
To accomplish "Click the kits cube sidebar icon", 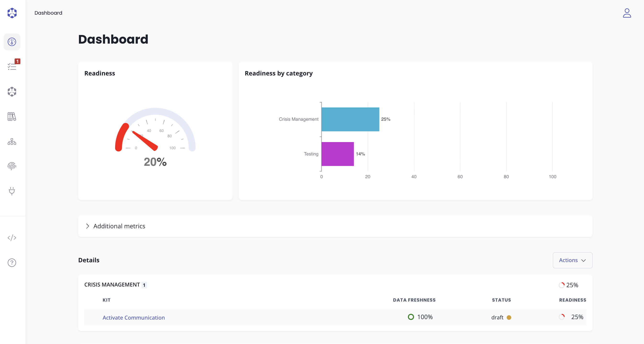I will coord(12,92).
